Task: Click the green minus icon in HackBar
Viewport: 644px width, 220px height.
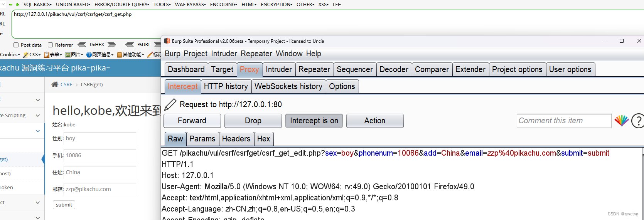Action: pos(11,5)
